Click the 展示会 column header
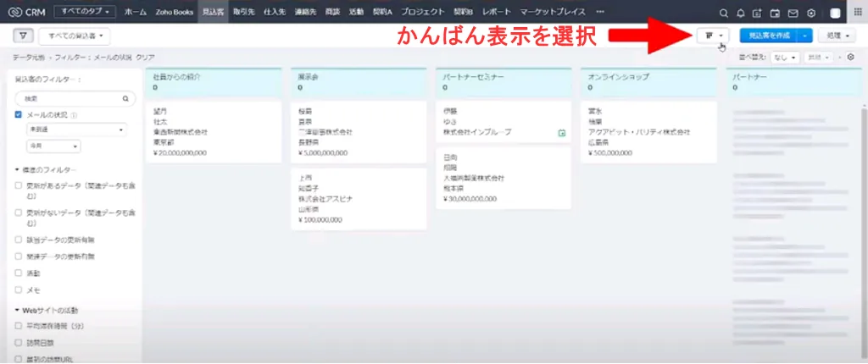 [359, 82]
